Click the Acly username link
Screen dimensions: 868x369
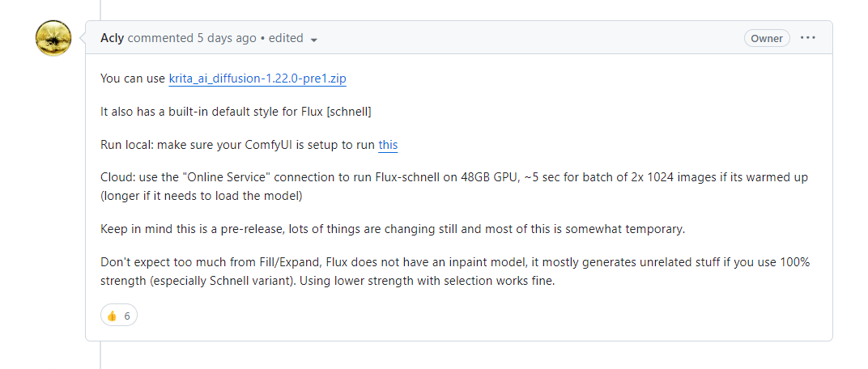point(113,38)
